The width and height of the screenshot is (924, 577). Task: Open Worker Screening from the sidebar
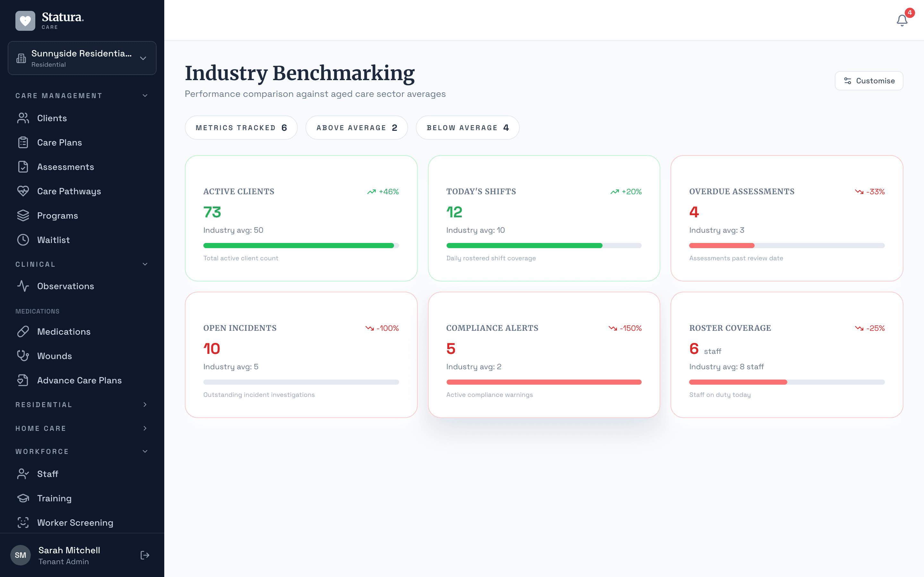point(75,523)
